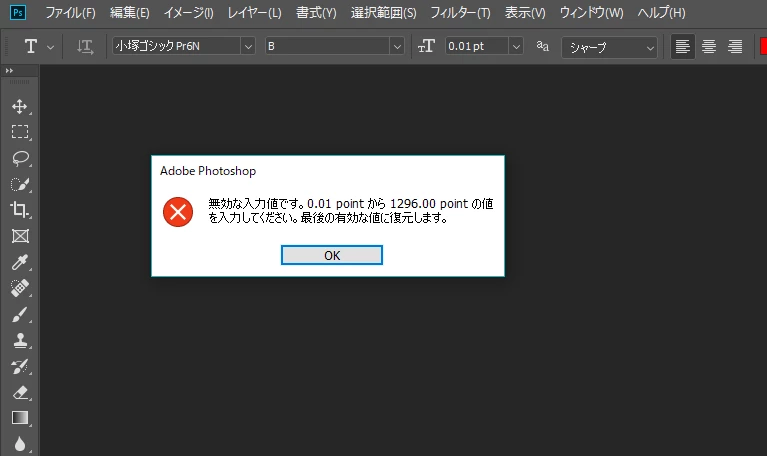
Task: Open the フィルター(T) menu
Action: point(460,13)
